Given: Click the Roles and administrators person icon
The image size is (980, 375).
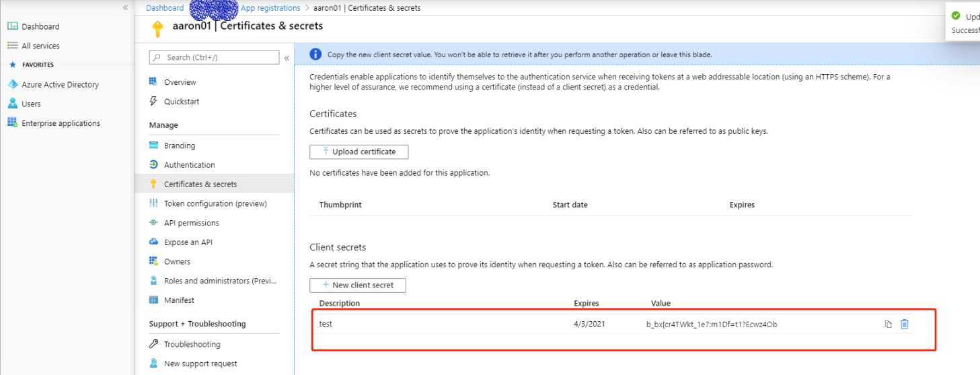Looking at the screenshot, I should pyautogui.click(x=153, y=281).
